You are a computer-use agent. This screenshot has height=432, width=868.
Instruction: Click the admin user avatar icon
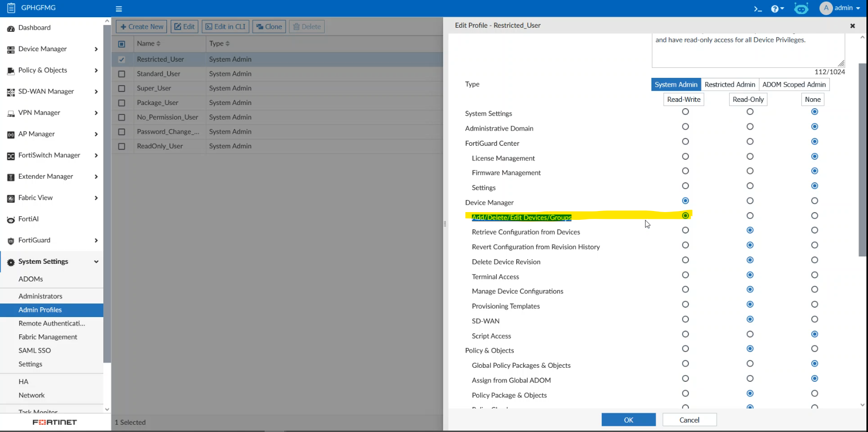[x=826, y=8]
